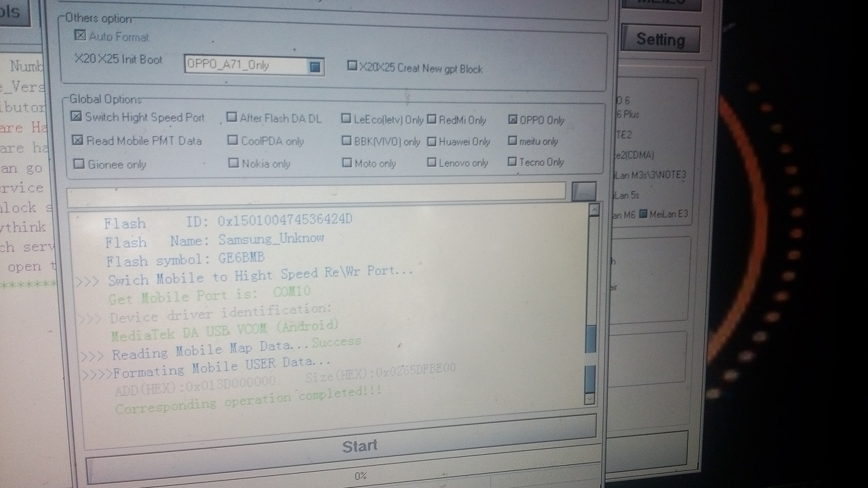Enable BBK(VIVO) only
This screenshot has height=488, width=868.
click(x=347, y=142)
